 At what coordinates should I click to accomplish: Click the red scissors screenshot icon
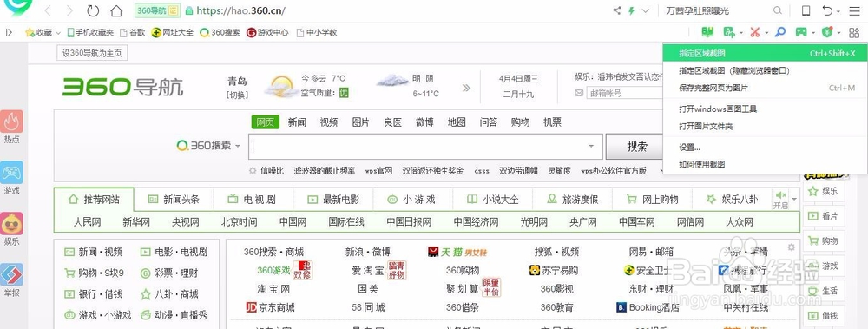pos(755,32)
